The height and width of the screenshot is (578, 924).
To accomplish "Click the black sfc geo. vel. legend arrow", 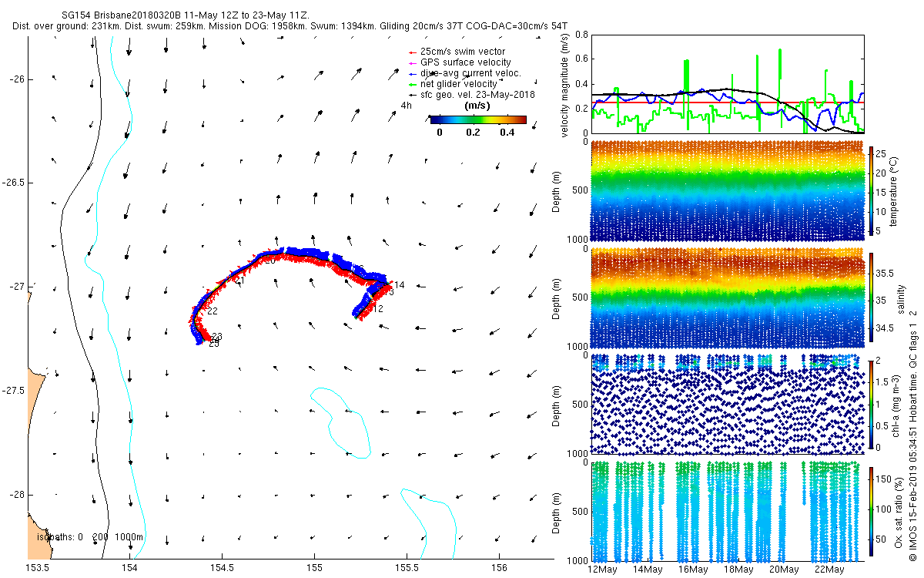I will 413,95.
